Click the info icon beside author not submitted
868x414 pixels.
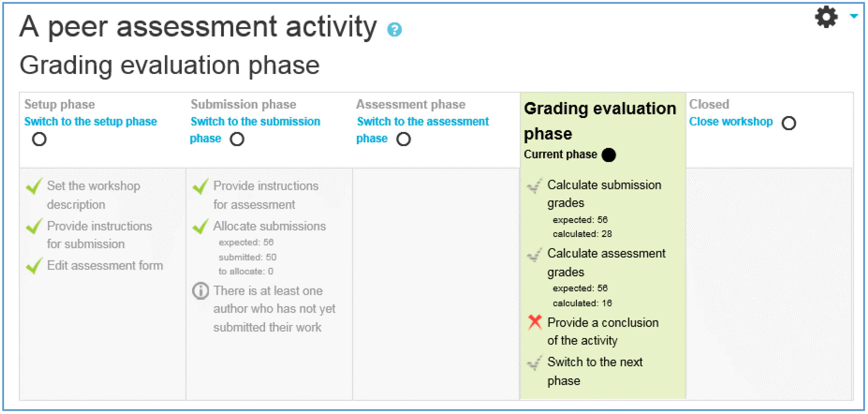(201, 291)
